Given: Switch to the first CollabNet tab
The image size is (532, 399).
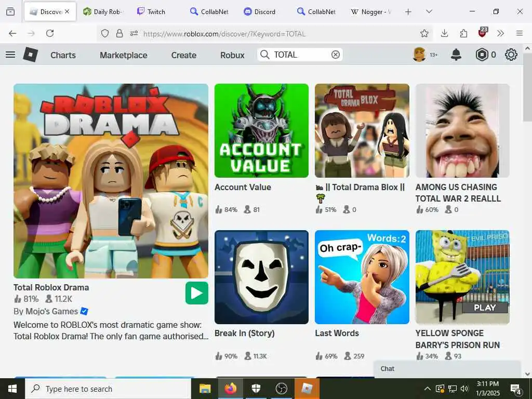Looking at the screenshot, I should click(x=209, y=11).
